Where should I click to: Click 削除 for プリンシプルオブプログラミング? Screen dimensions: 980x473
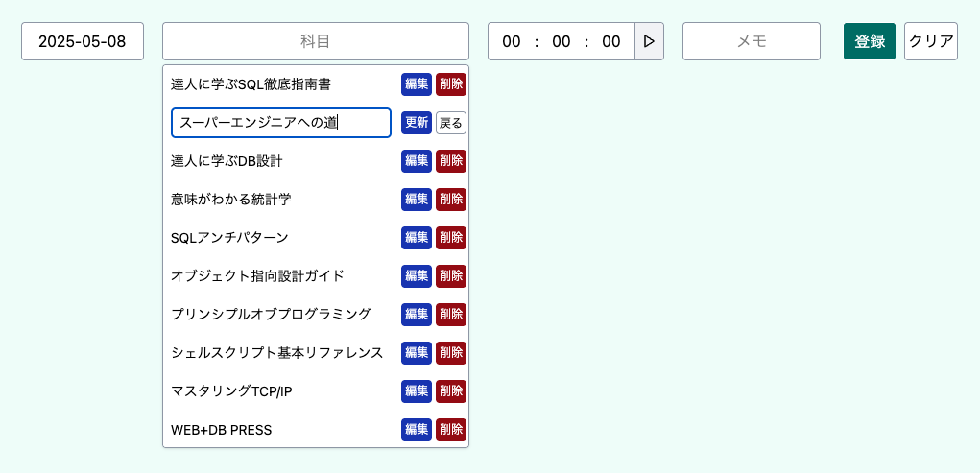pos(451,315)
